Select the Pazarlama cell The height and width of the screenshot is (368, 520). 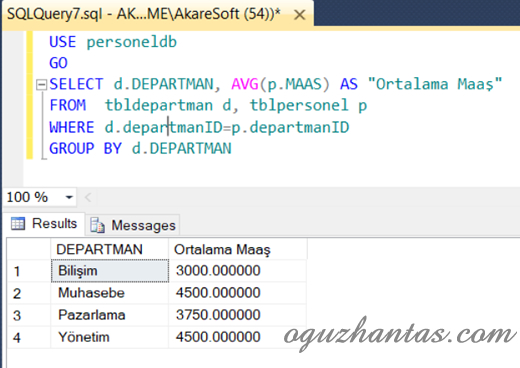pyautogui.click(x=110, y=315)
